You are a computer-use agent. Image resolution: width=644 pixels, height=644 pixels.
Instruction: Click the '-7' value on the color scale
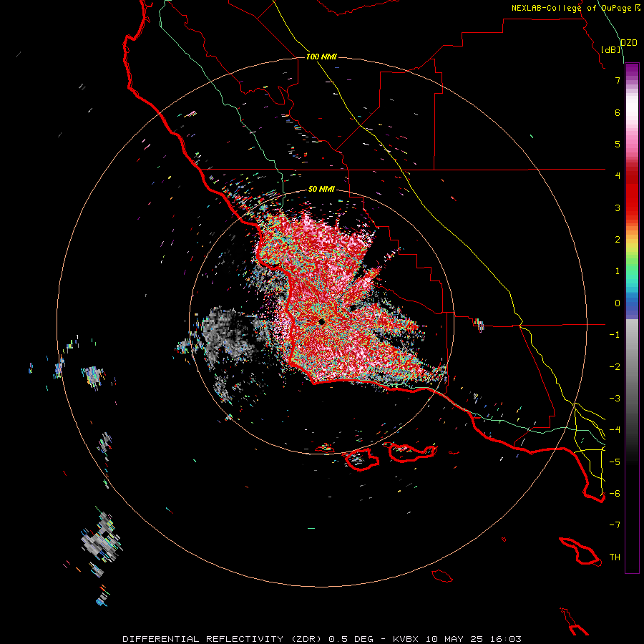pyautogui.click(x=615, y=525)
